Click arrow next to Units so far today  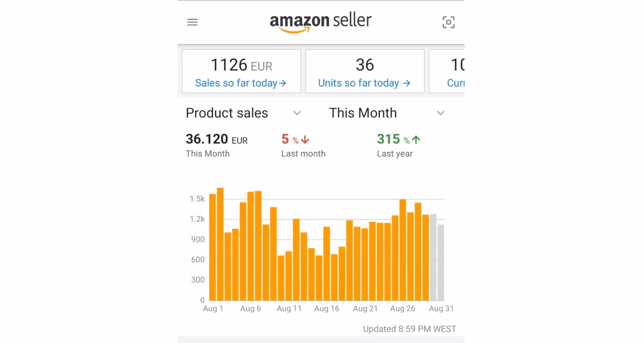[x=407, y=83]
